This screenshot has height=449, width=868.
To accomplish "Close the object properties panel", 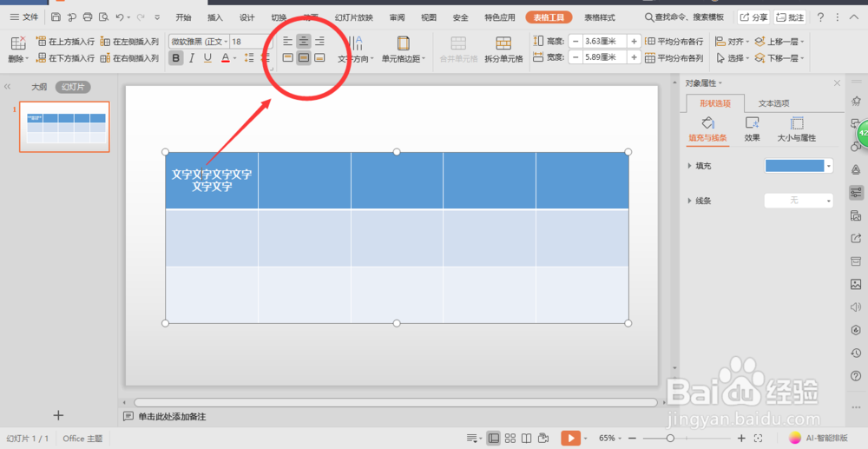I will [x=837, y=83].
